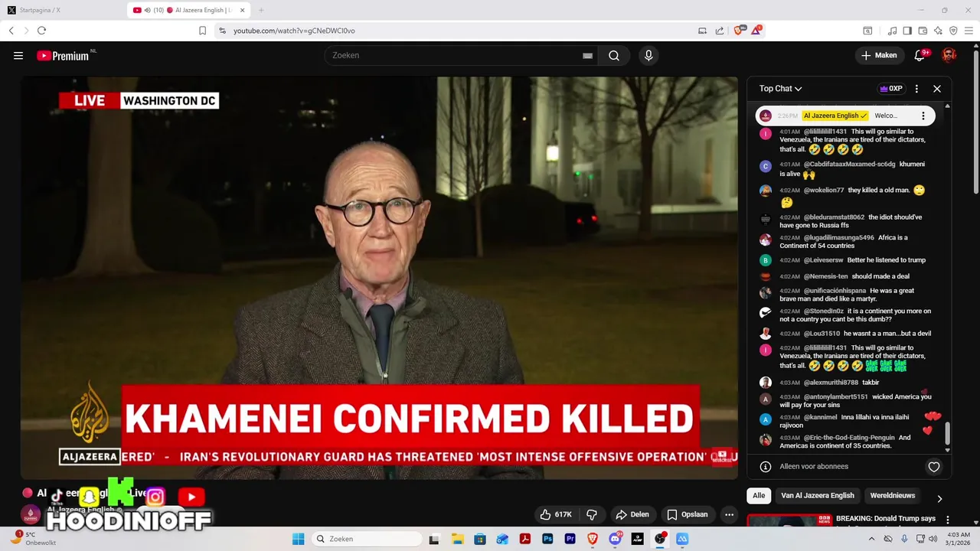
Task: Open the clock showing 4:03 AM
Action: pos(959,539)
